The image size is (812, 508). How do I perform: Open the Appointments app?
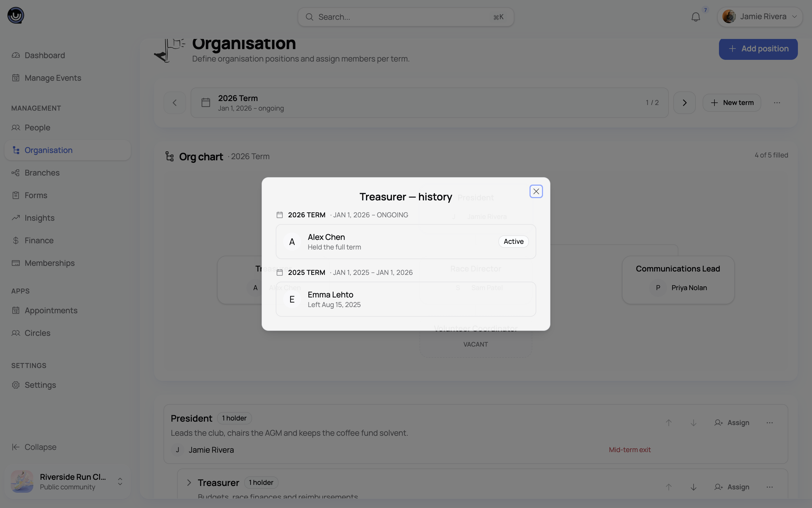coord(67,310)
